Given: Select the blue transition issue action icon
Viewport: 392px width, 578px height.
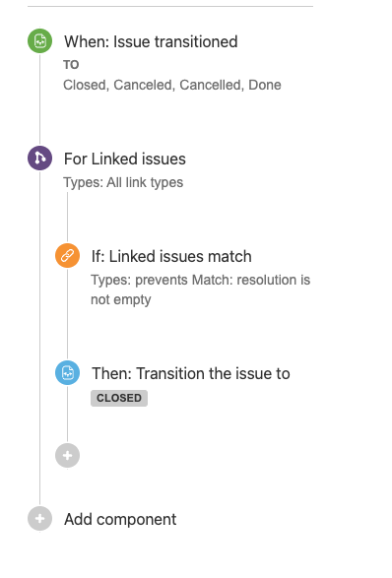Looking at the screenshot, I should (x=67, y=372).
